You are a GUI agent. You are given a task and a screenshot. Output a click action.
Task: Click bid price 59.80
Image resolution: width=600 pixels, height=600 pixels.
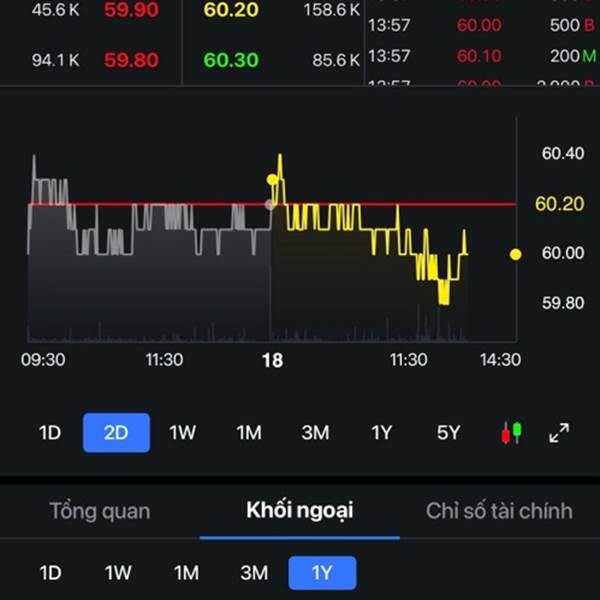click(x=131, y=60)
